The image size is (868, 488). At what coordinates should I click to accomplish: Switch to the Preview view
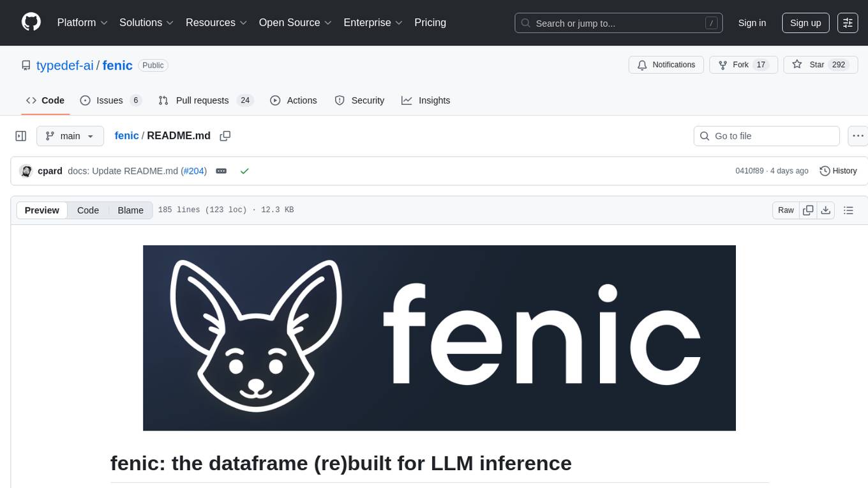point(42,210)
